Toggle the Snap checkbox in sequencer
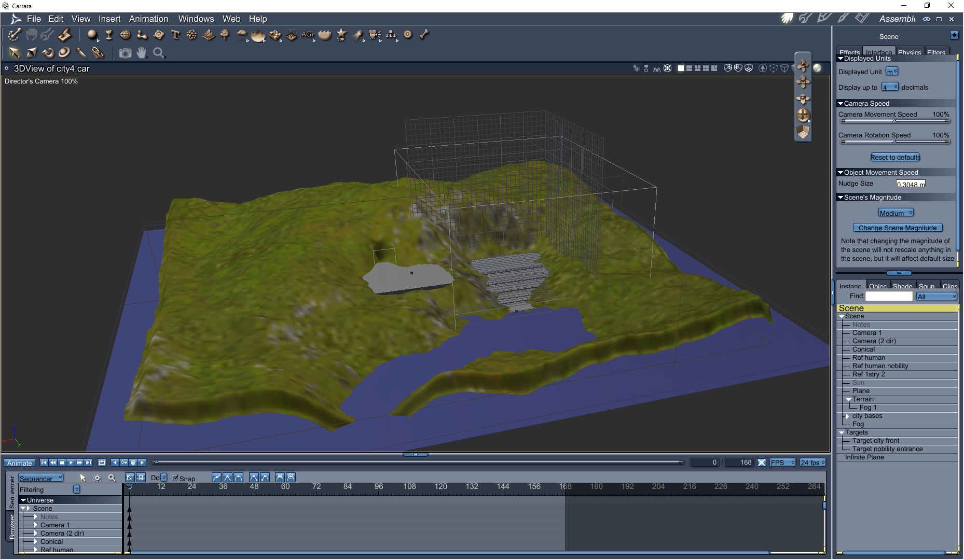This screenshot has height=560, width=964. tap(176, 478)
